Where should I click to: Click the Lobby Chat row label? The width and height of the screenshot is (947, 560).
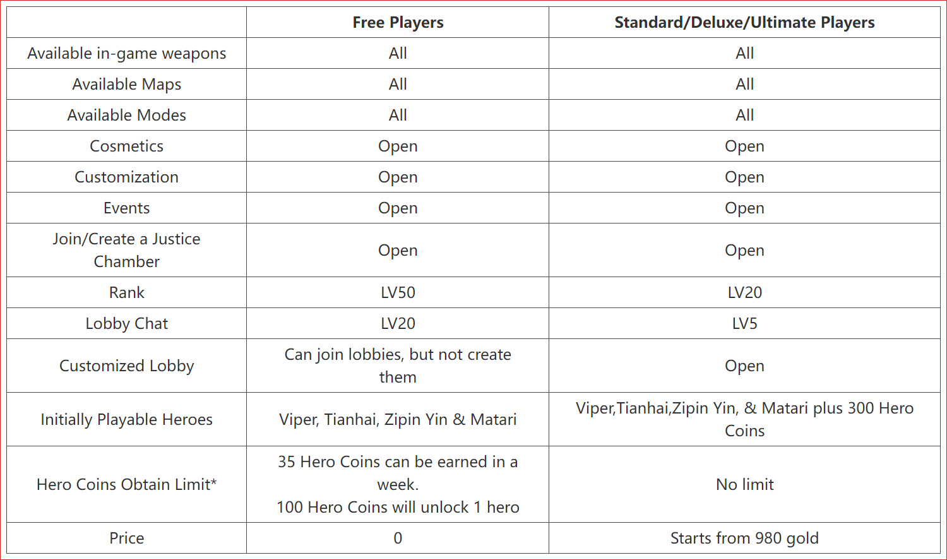[x=126, y=323]
